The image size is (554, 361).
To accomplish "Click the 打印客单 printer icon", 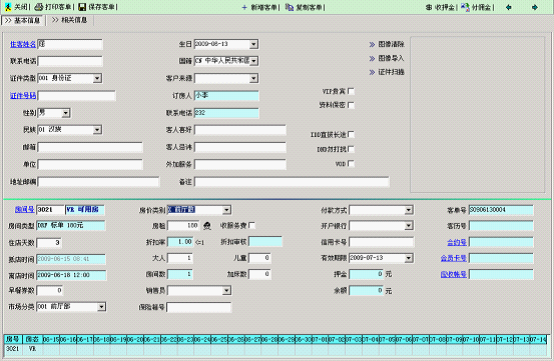I will (x=39, y=7).
